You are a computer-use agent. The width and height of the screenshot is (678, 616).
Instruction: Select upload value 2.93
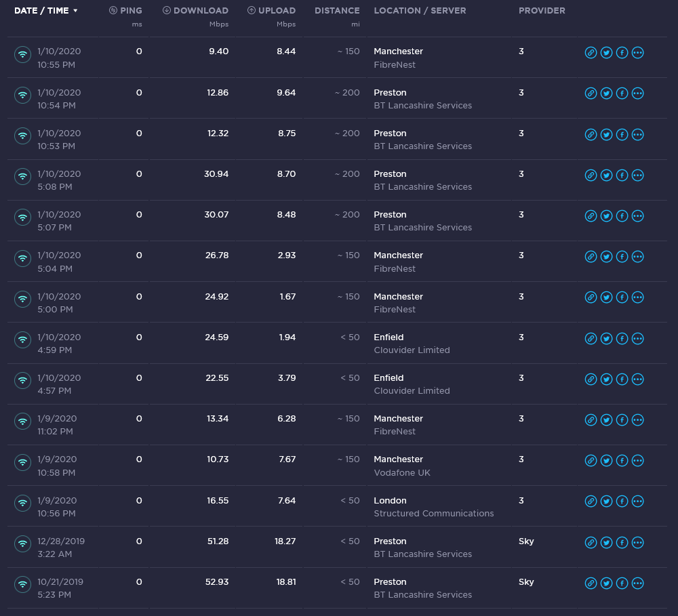click(287, 255)
